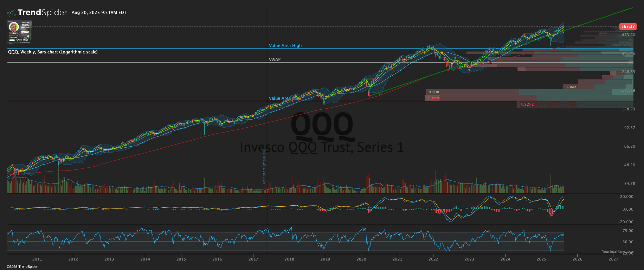The width and height of the screenshot is (644, 270).
Task: Click the 9.351B volume profile value
Action: click(x=434, y=92)
